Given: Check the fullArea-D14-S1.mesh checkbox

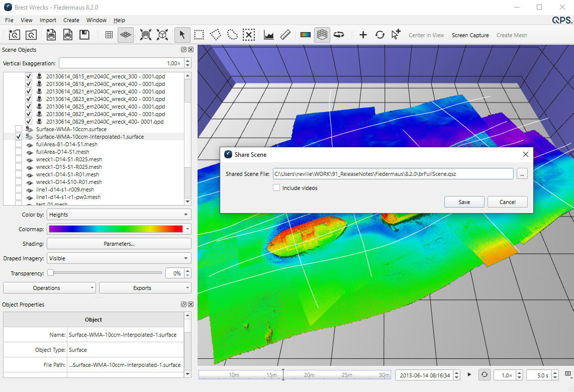Looking at the screenshot, I should pos(19,152).
